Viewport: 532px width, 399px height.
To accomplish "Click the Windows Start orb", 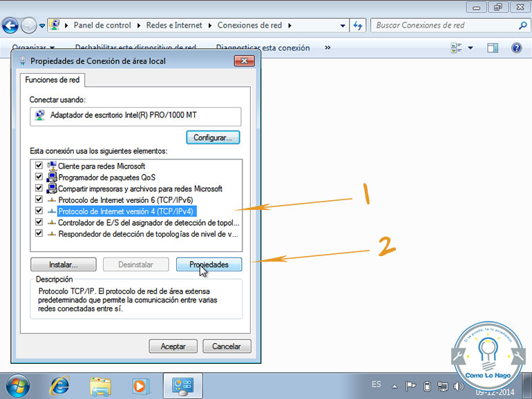I will 17,385.
